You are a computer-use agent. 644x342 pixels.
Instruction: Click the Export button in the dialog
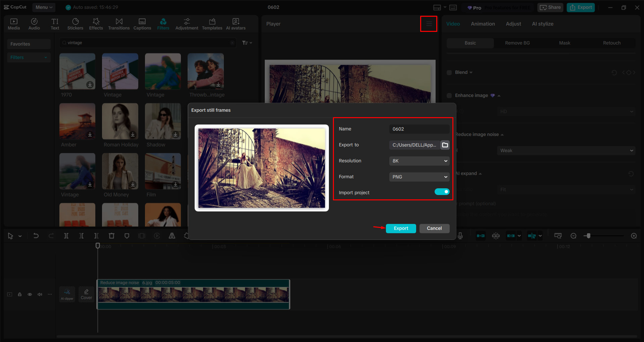[401, 228]
